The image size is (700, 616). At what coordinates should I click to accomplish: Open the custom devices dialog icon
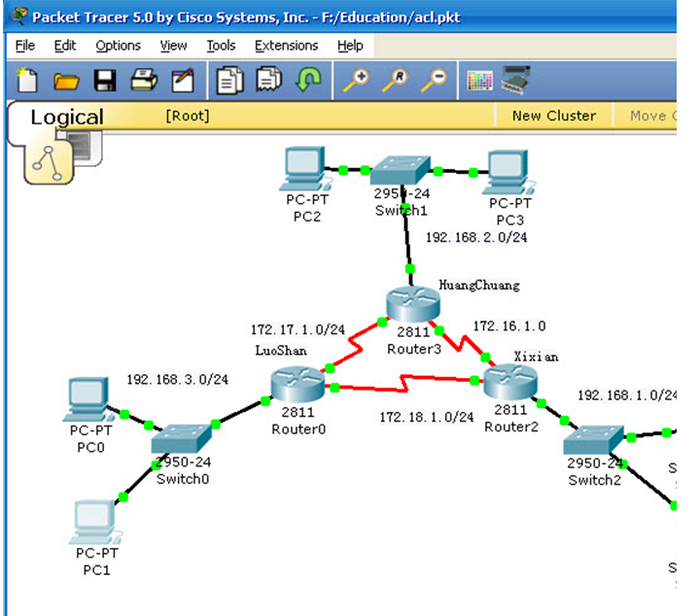coord(516,80)
